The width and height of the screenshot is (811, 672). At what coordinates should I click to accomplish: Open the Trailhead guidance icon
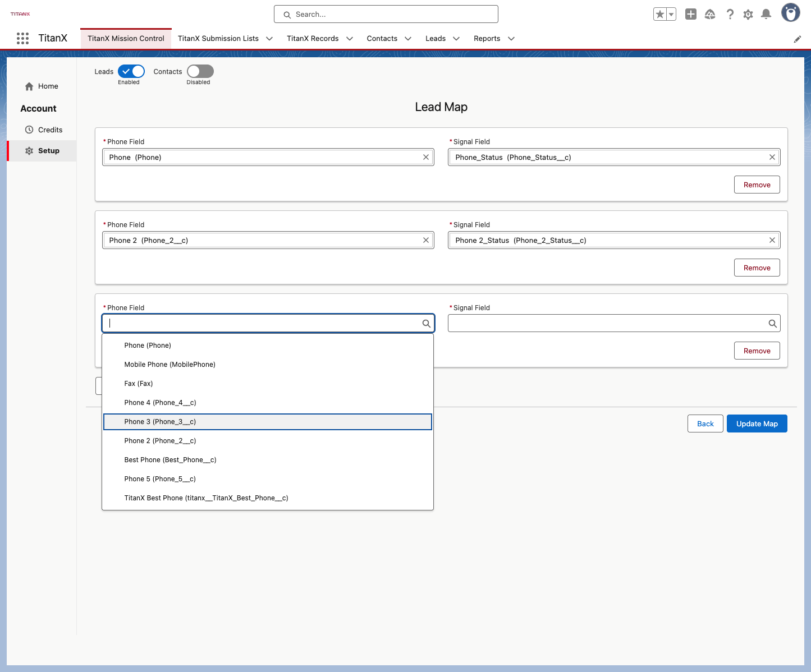[x=710, y=14]
